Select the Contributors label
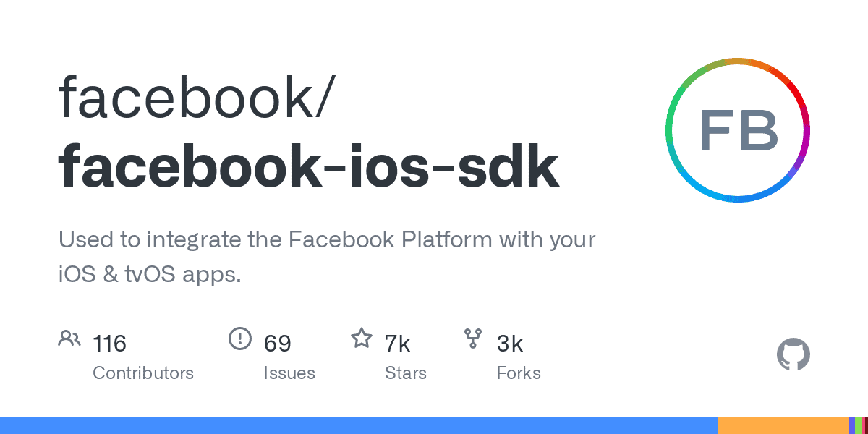Screen dimensions: 868x434 143,373
